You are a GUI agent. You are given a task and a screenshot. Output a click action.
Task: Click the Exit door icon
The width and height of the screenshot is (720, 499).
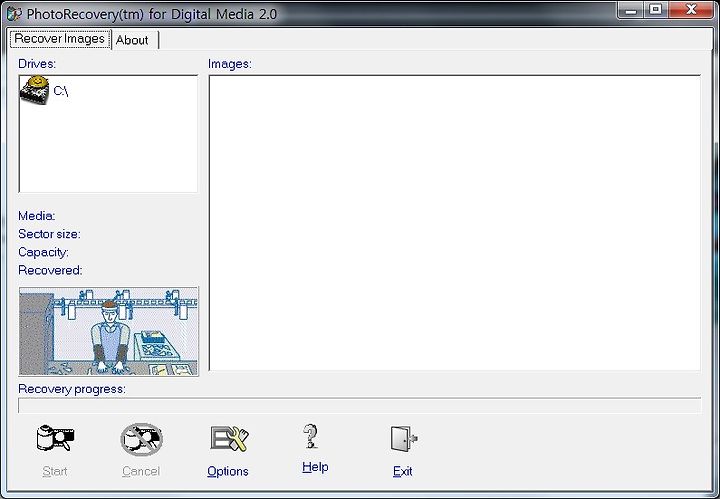[x=404, y=439]
